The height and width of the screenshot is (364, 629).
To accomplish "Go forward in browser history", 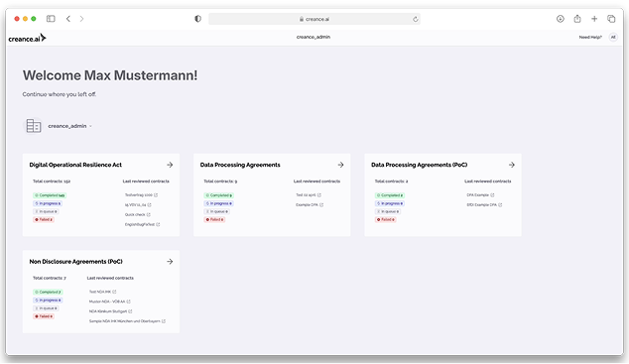I will pos(81,19).
